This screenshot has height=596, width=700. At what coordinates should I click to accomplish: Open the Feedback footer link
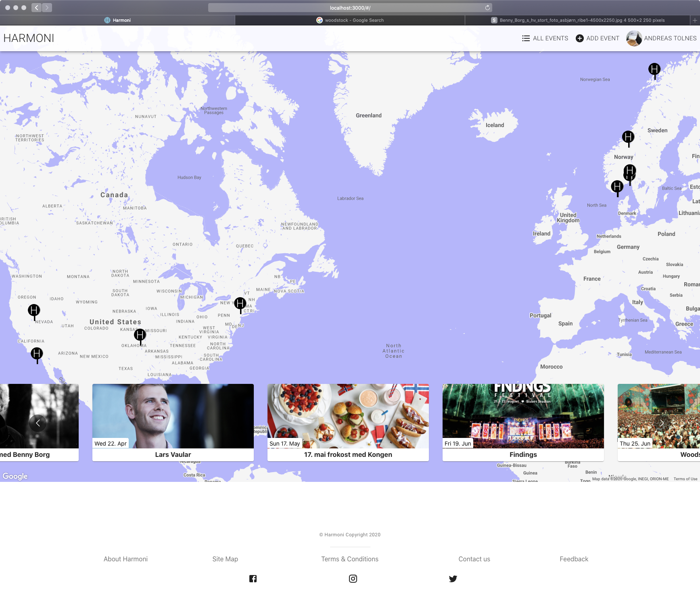(574, 559)
